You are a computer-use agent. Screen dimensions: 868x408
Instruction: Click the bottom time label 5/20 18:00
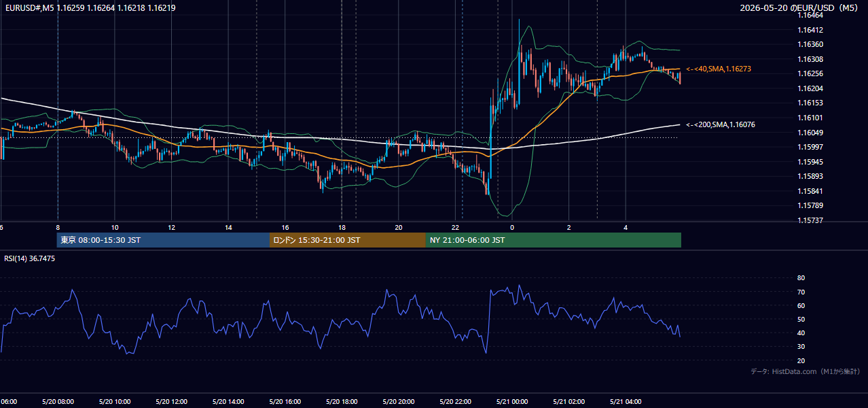342,402
